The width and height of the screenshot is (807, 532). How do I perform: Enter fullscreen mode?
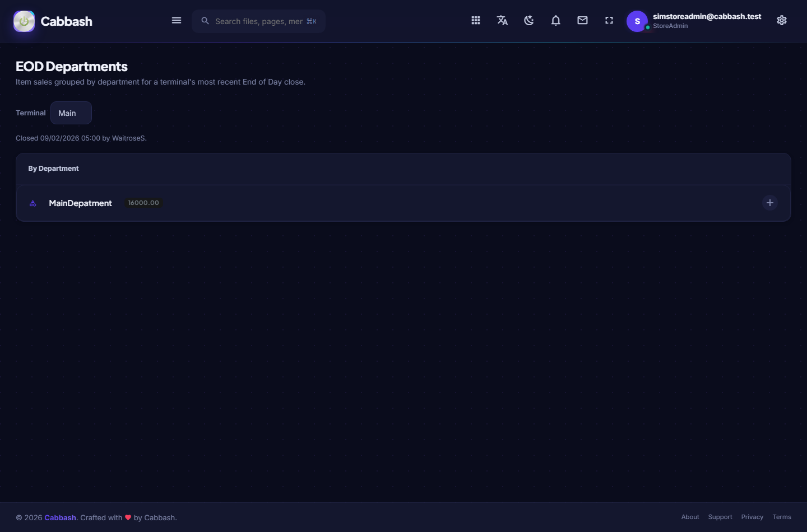[x=609, y=21]
